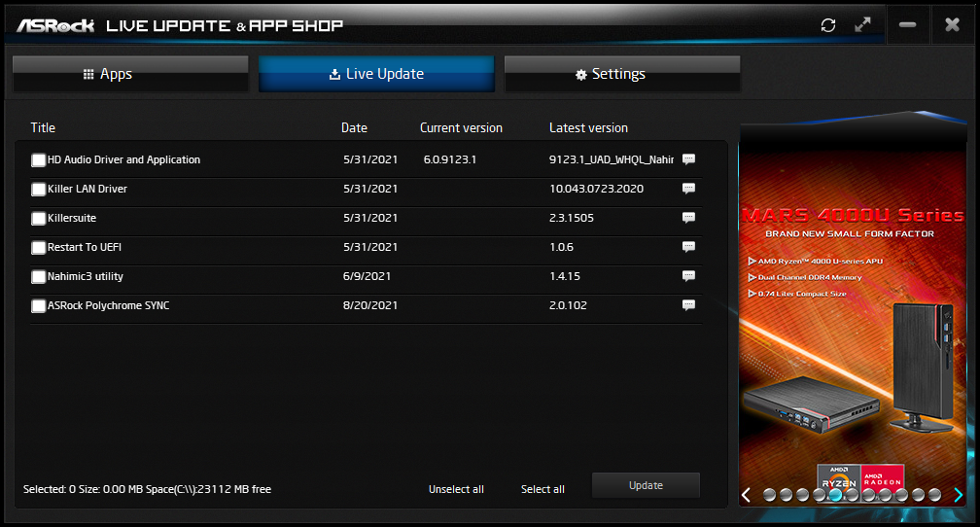Click the Date column header

354,127
